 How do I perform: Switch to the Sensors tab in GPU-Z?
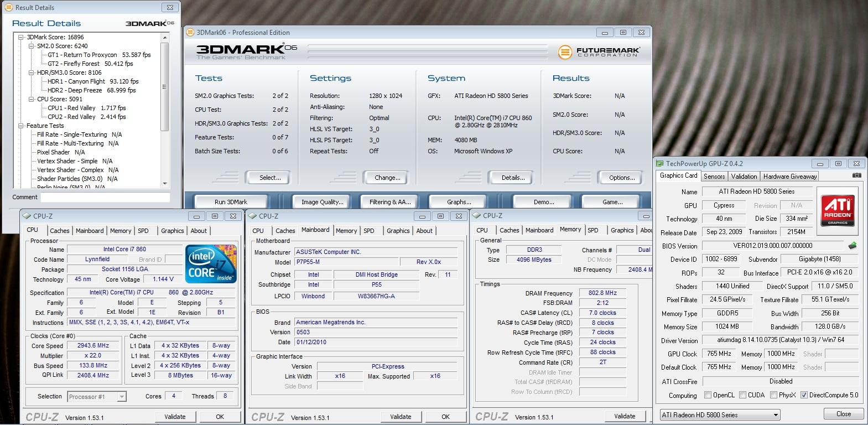pyautogui.click(x=714, y=177)
